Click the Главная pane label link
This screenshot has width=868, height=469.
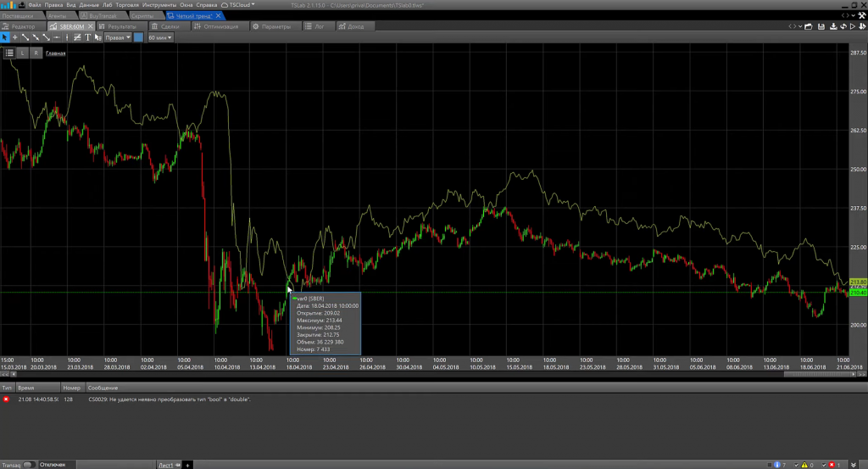tap(55, 53)
